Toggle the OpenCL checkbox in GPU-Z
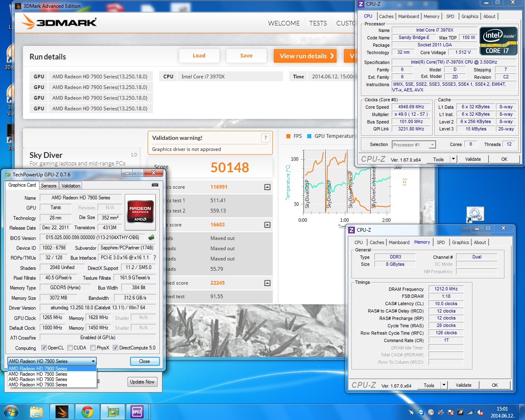 coord(44,348)
